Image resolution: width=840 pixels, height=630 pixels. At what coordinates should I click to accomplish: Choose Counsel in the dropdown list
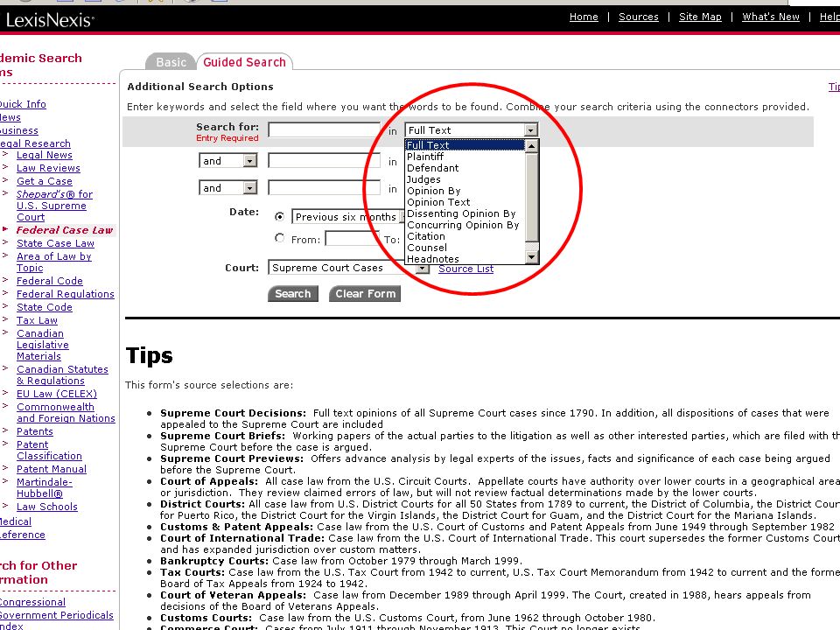[465, 248]
